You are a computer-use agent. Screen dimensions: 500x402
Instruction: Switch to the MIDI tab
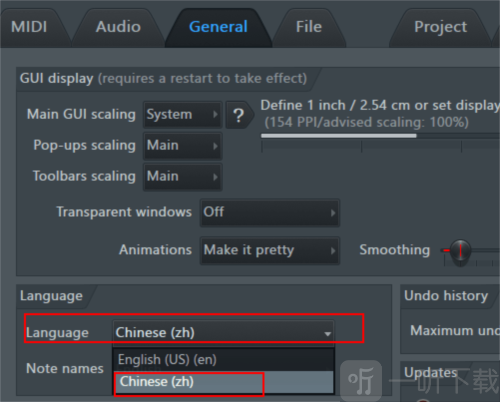[29, 27]
